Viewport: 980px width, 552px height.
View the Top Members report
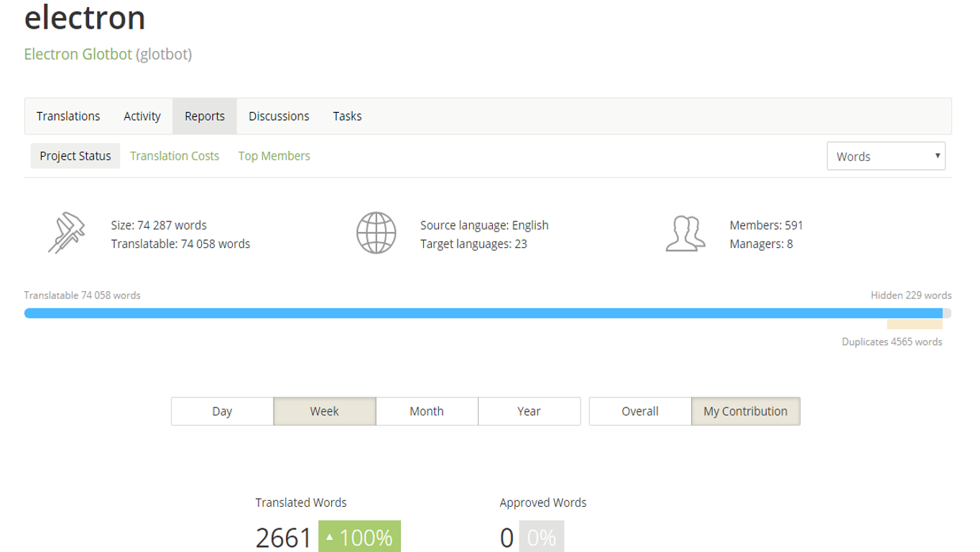coord(274,156)
